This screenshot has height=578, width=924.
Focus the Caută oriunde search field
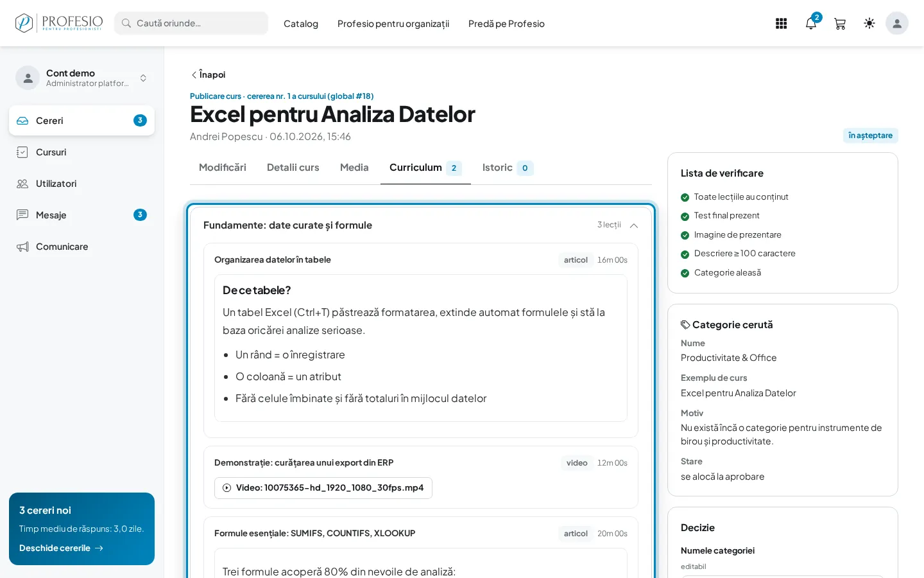[x=191, y=23]
